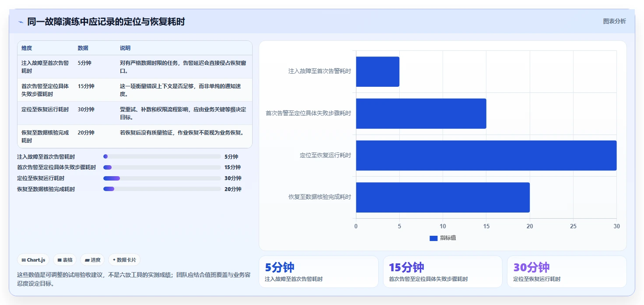Screen dimensions: 644x305
Task: Click the title 同一故障演练中应记录的定位与恢复耗时
Action: tap(106, 21)
